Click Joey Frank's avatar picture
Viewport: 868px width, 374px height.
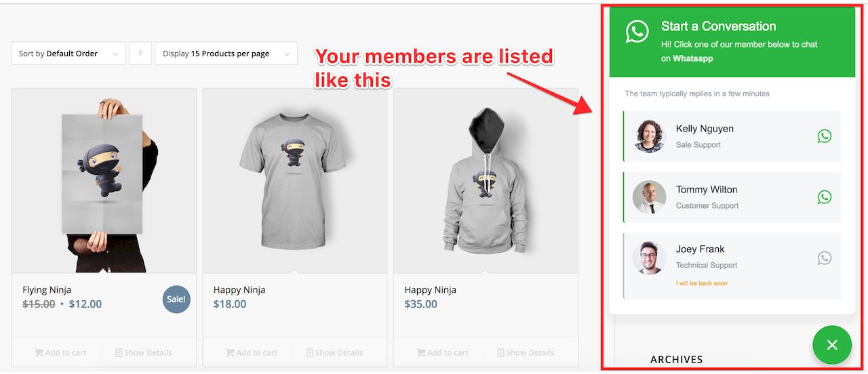coord(650,258)
